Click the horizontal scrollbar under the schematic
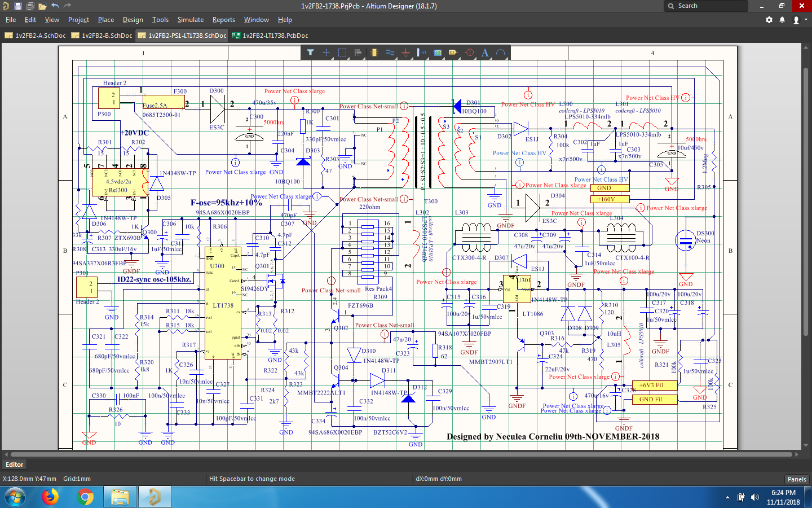The height and width of the screenshot is (508, 812). [402, 454]
